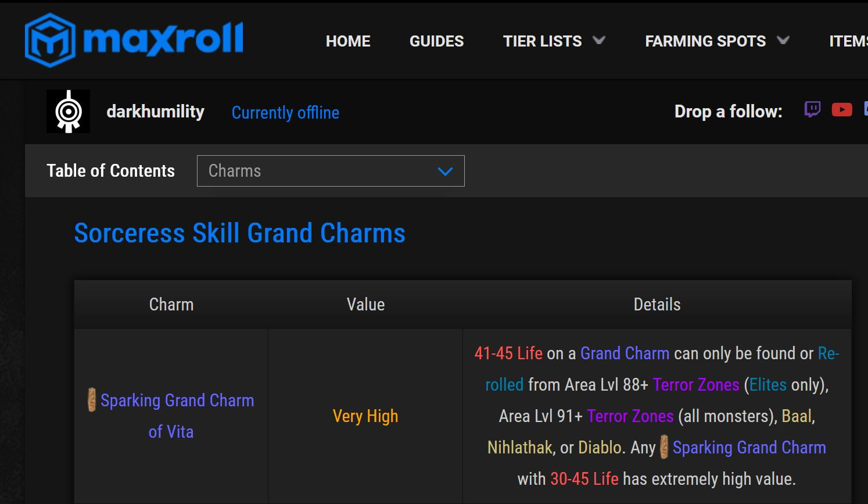Click the darkhumility author name
The height and width of the screenshot is (504, 868).
[155, 112]
